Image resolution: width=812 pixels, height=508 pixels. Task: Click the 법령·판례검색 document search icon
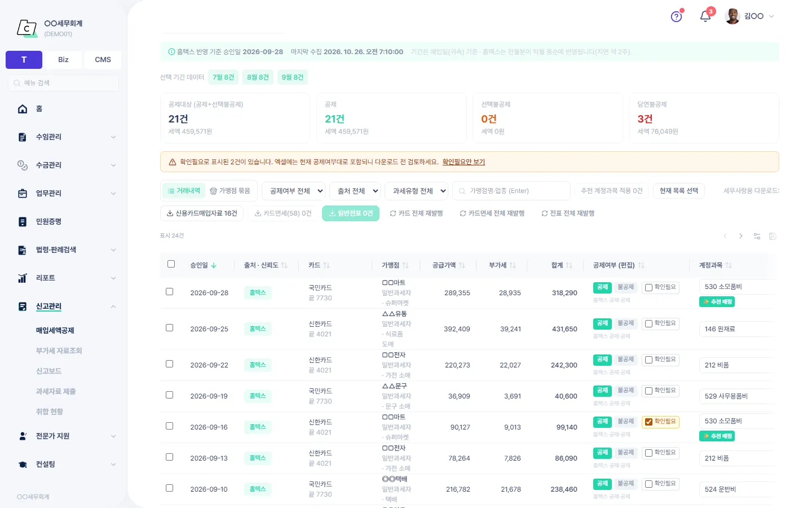pos(23,250)
